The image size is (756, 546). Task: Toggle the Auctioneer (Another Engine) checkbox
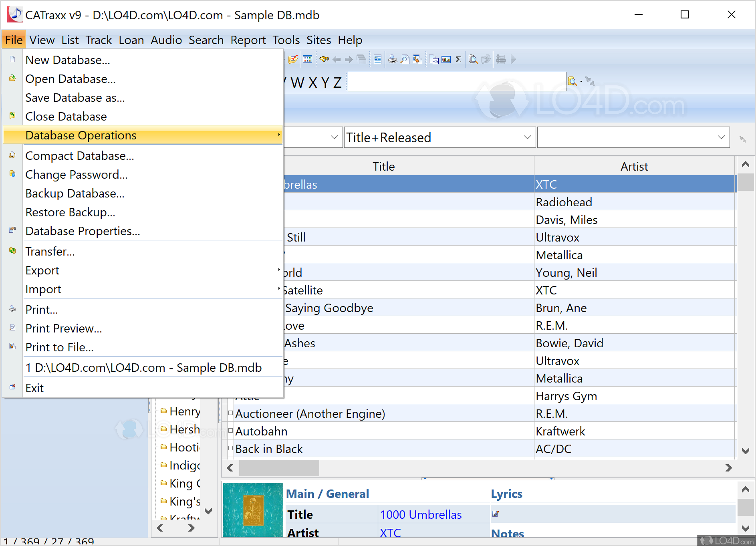230,413
